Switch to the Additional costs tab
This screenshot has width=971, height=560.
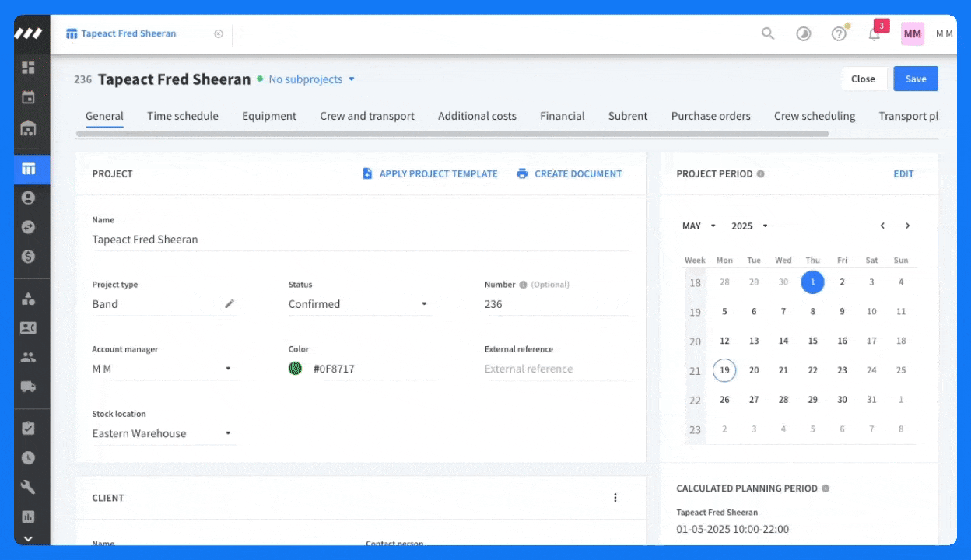tap(477, 116)
